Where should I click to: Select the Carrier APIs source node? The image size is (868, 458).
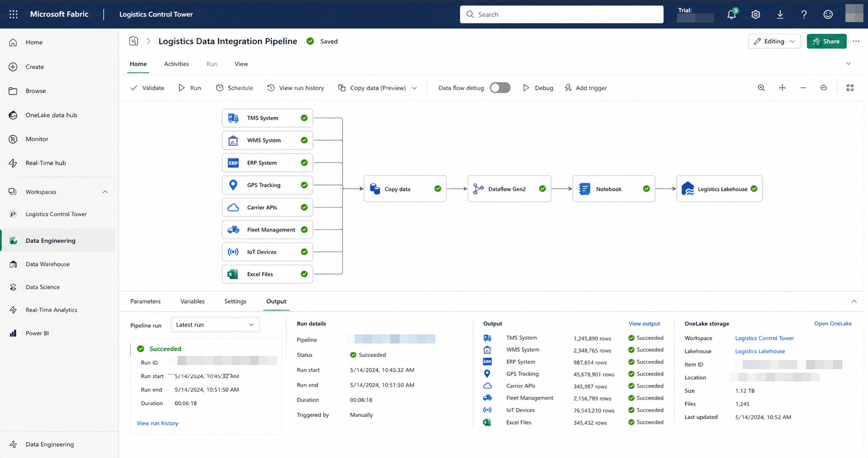[267, 207]
